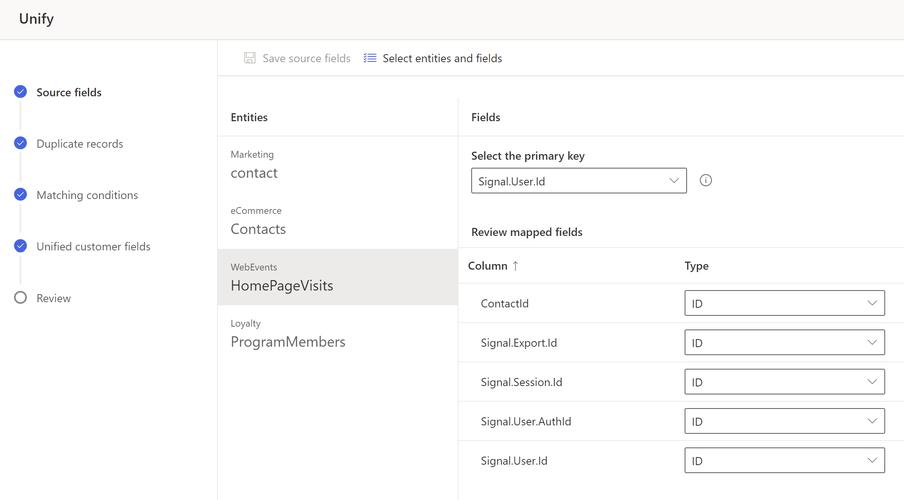This screenshot has height=500, width=904.
Task: Go to the Source fields step
Action: [x=69, y=92]
